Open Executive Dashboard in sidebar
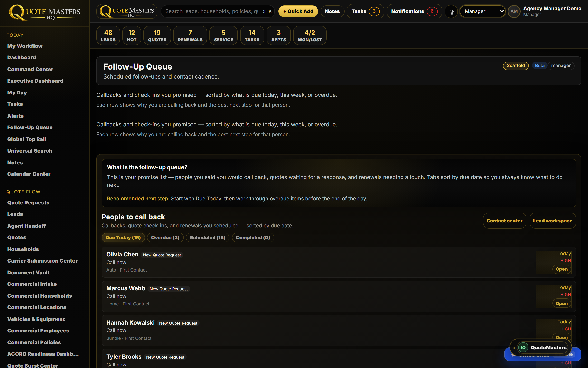 click(35, 81)
